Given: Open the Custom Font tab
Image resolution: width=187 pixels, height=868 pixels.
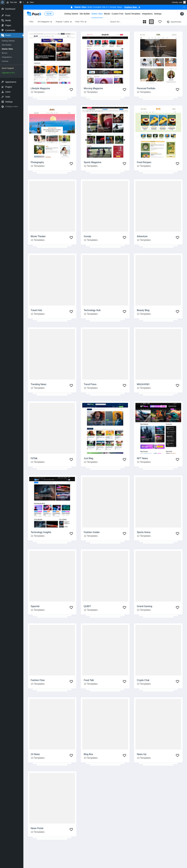Looking at the screenshot, I should (117, 14).
